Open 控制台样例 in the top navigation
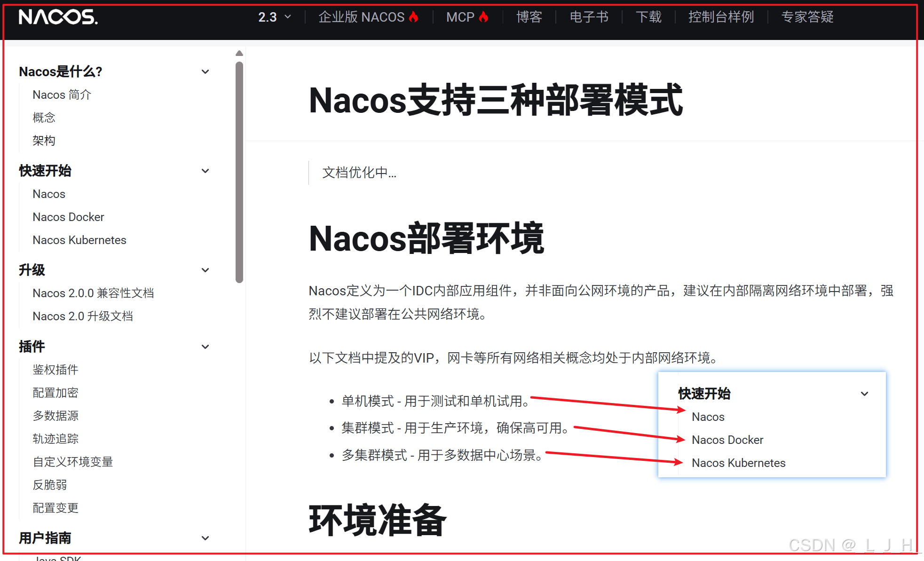The width and height of the screenshot is (924, 561). tap(721, 17)
